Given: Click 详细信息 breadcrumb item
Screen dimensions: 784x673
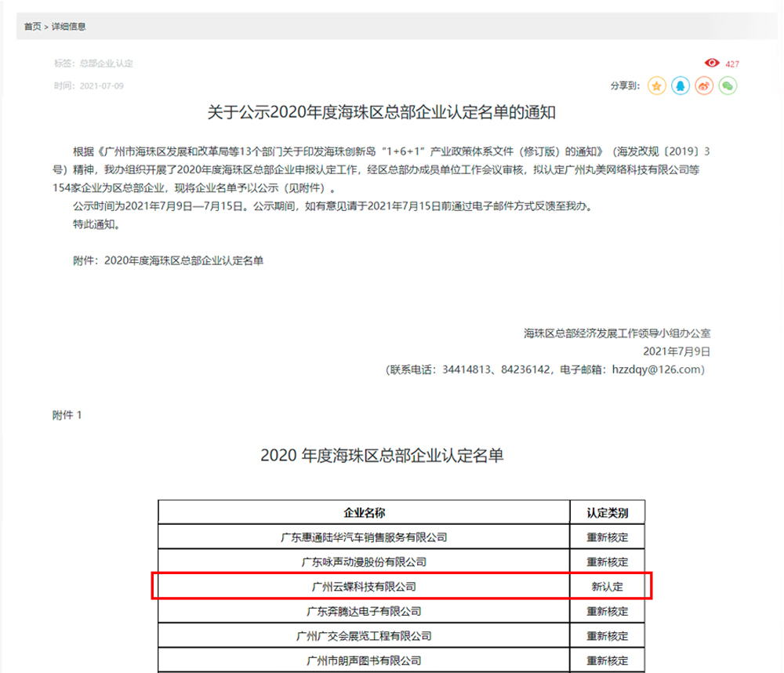Looking at the screenshot, I should 69,27.
